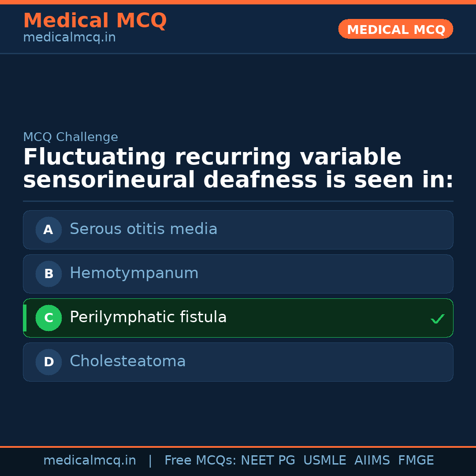Click the B option letter circle

tap(48, 274)
